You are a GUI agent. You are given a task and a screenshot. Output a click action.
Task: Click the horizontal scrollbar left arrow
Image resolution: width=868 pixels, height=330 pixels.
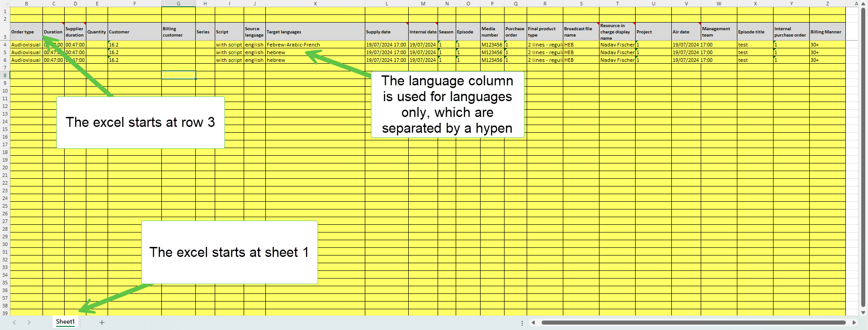[x=533, y=322]
